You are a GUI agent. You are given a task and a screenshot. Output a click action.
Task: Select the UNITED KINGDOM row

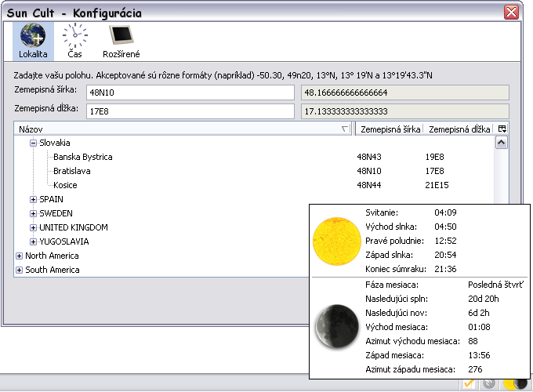click(x=74, y=227)
